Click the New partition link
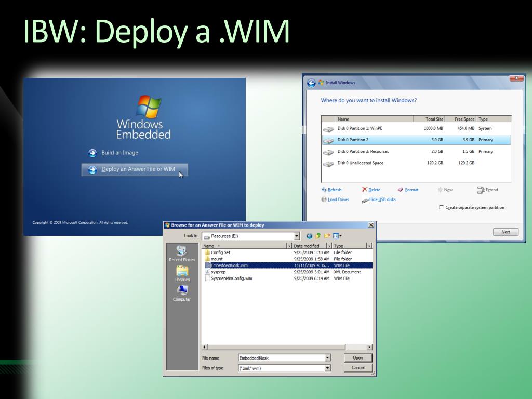 pos(445,190)
